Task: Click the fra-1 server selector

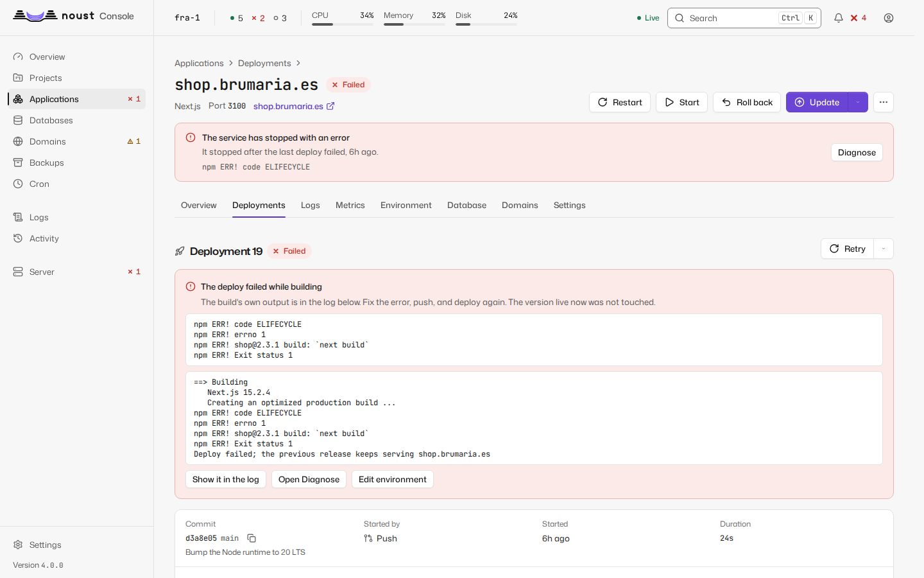Action: click(187, 18)
